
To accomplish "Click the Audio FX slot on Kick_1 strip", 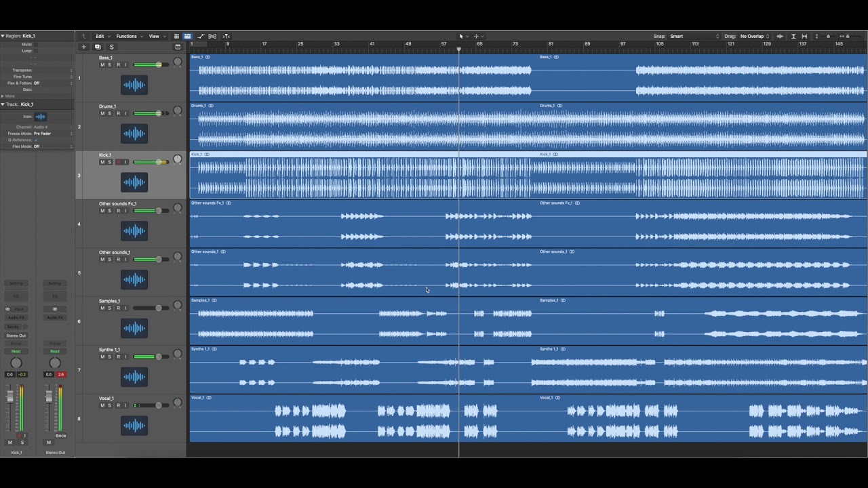I will [16, 317].
